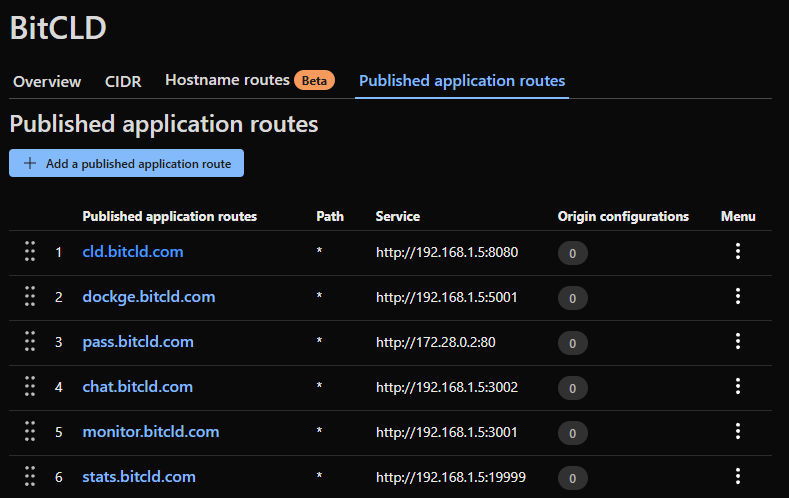Click the drag handle for monitor.bitcld.com row

click(x=30, y=432)
